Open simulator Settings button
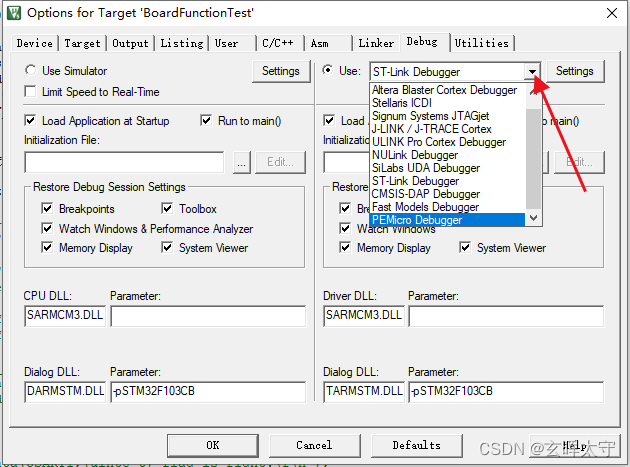 click(281, 71)
